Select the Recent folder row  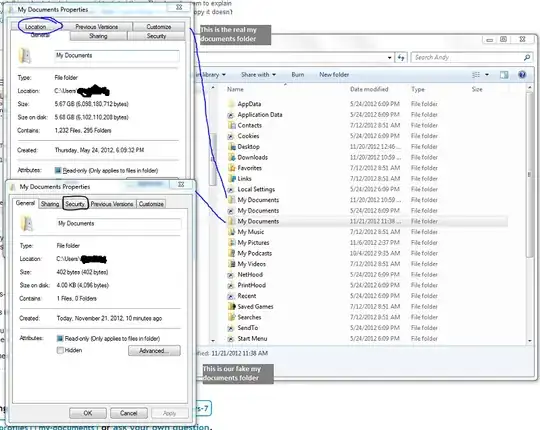(x=367, y=296)
